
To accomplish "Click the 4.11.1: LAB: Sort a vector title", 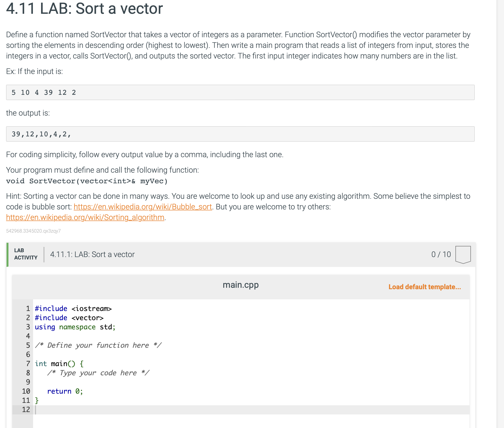I will (92, 254).
